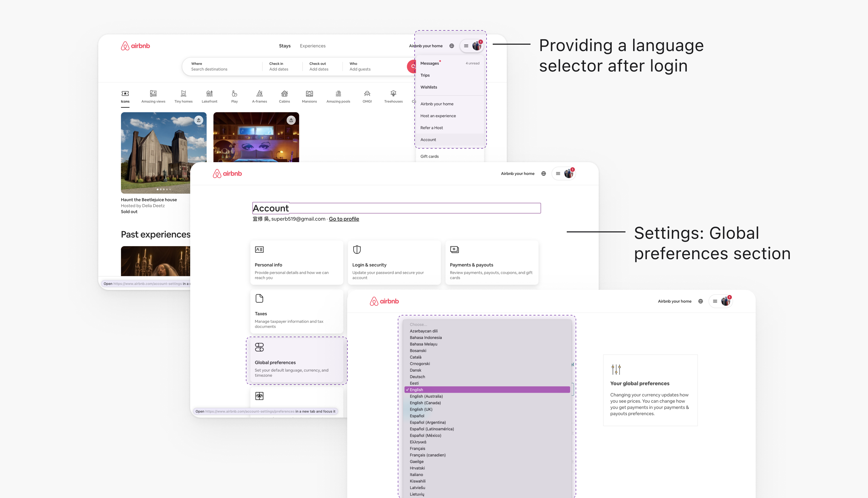Image resolution: width=868 pixels, height=498 pixels.
Task: Select the Play category
Action: coord(235,97)
